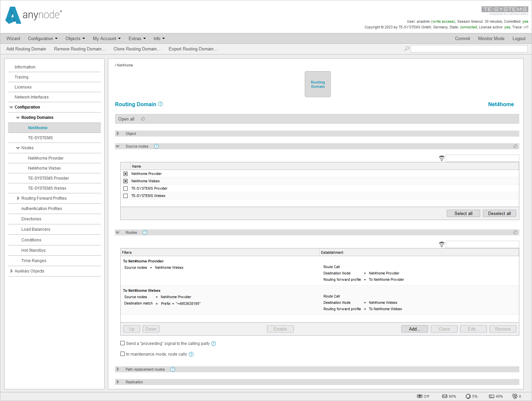Expand Auxiliary Objects tree node

(11, 271)
